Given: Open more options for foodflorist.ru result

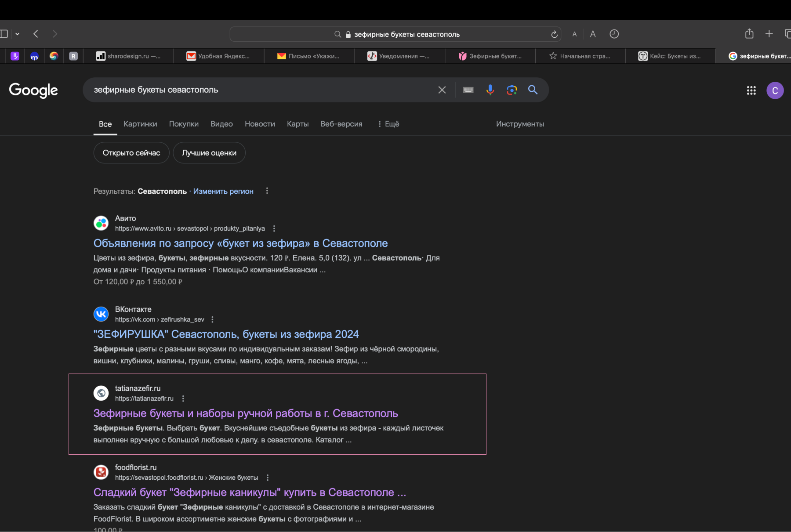Looking at the screenshot, I should point(268,478).
